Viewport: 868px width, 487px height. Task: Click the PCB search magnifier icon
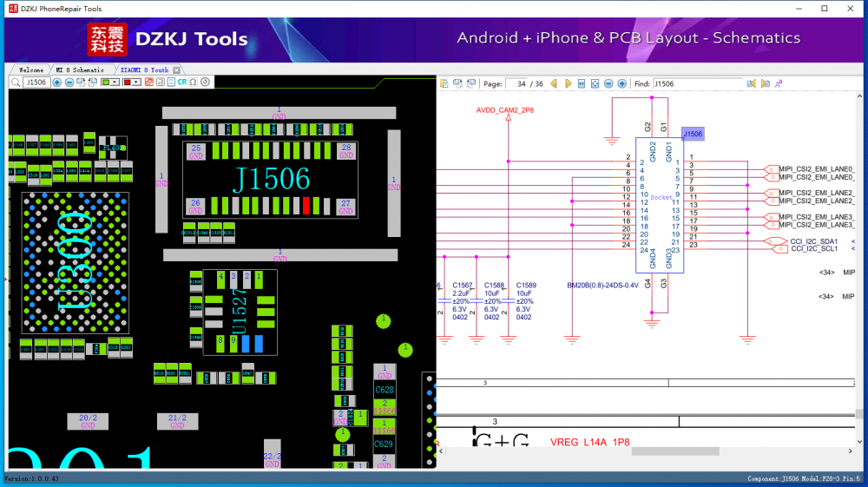pyautogui.click(x=15, y=82)
